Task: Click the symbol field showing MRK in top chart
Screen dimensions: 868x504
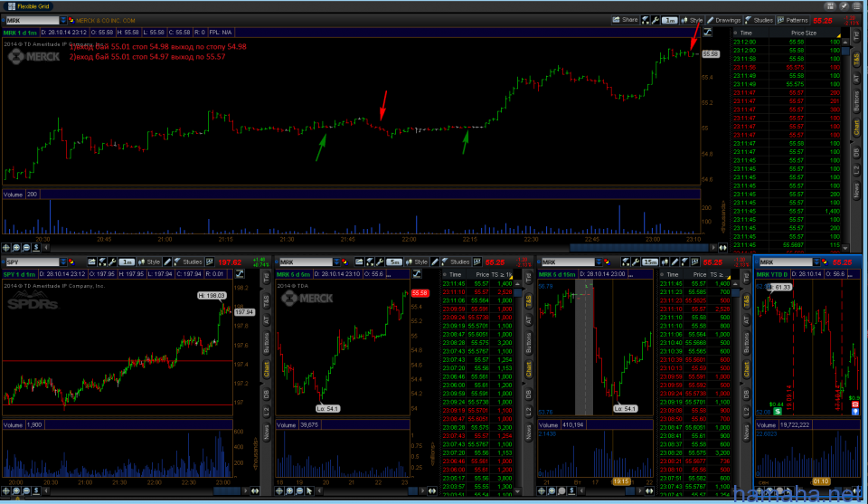Action: [x=33, y=21]
